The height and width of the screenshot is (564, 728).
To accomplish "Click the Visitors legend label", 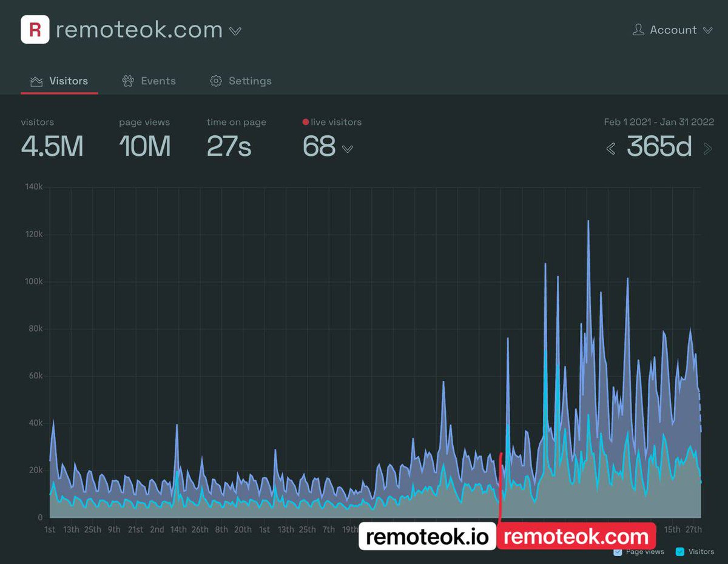I will click(701, 552).
